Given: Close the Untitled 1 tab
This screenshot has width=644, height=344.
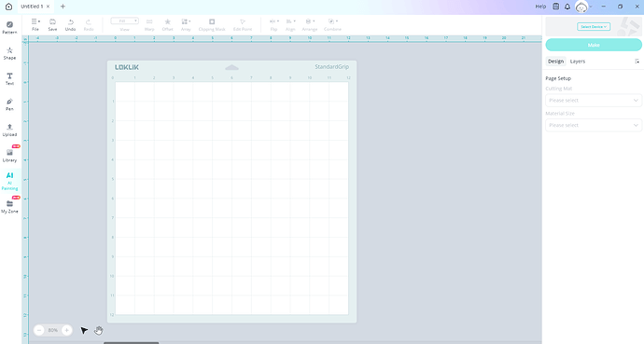Looking at the screenshot, I should click(x=48, y=7).
